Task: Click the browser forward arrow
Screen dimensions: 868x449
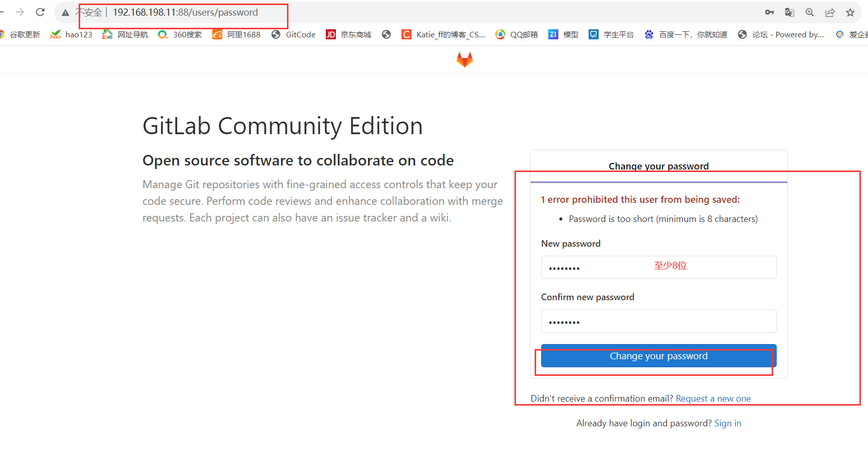Action: click(x=20, y=12)
